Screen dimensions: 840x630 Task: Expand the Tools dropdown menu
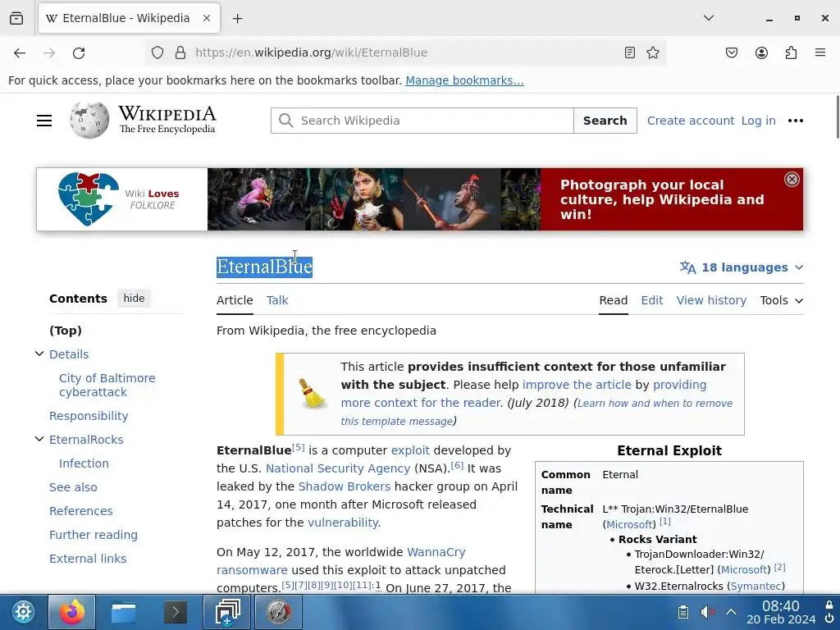click(x=782, y=300)
